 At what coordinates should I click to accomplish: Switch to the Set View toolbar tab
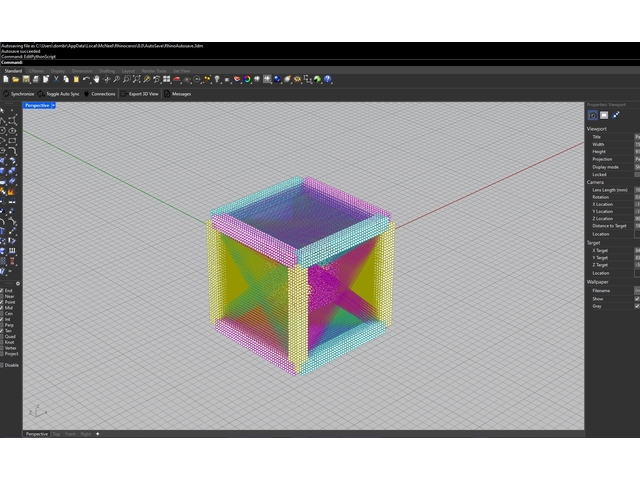181,71
